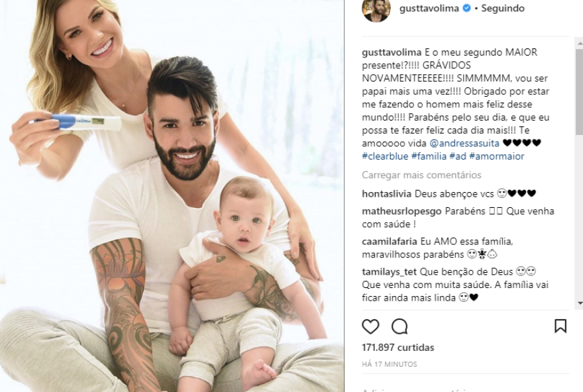Screen dimensions: 583x392
Task: Click the HÁ 17 MINUTOS timestamp
Action: [x=390, y=364]
